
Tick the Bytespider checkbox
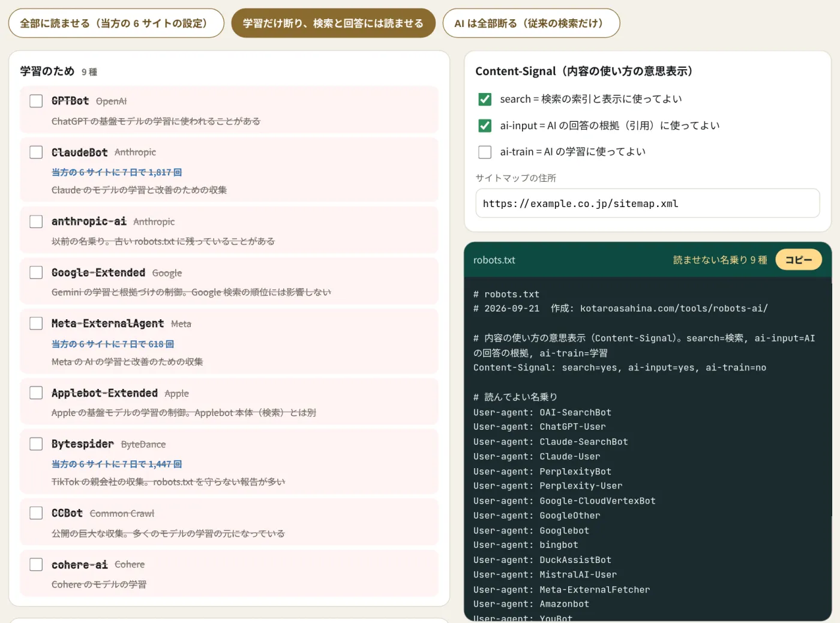coord(36,444)
